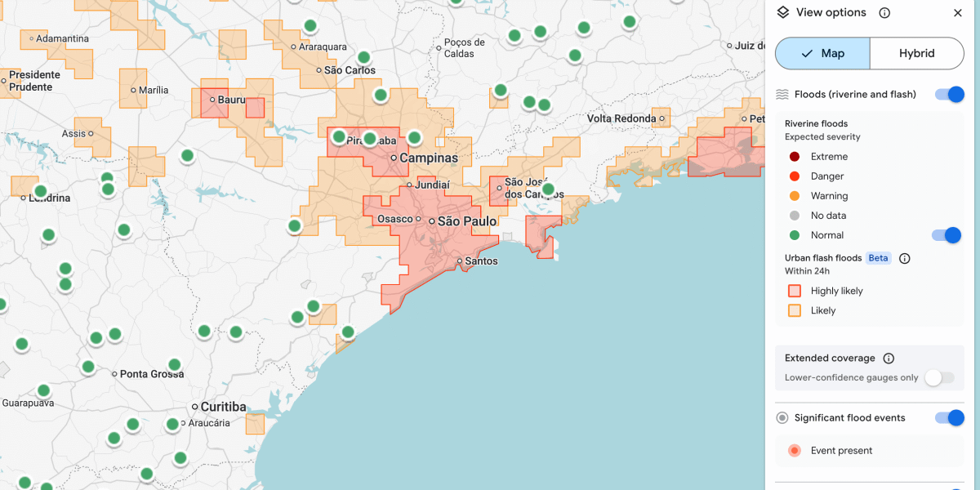Select the Map view tab

[x=822, y=53]
